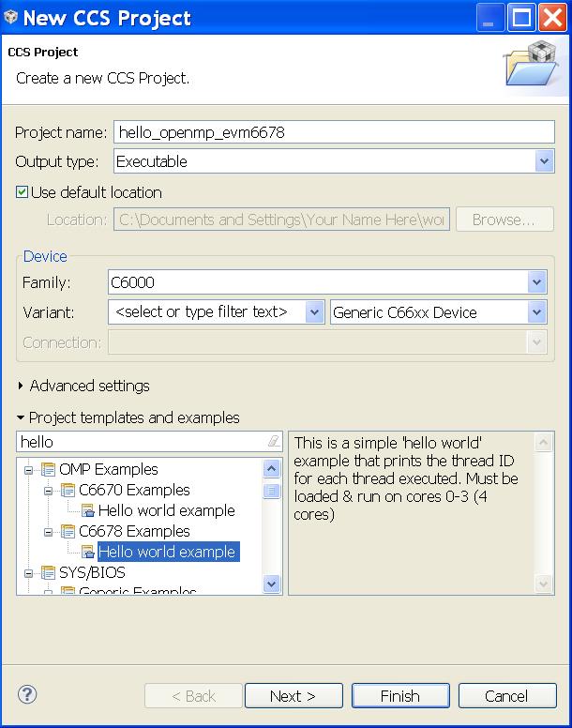Open the Output type dropdown
The image size is (572, 728).
coord(545,161)
